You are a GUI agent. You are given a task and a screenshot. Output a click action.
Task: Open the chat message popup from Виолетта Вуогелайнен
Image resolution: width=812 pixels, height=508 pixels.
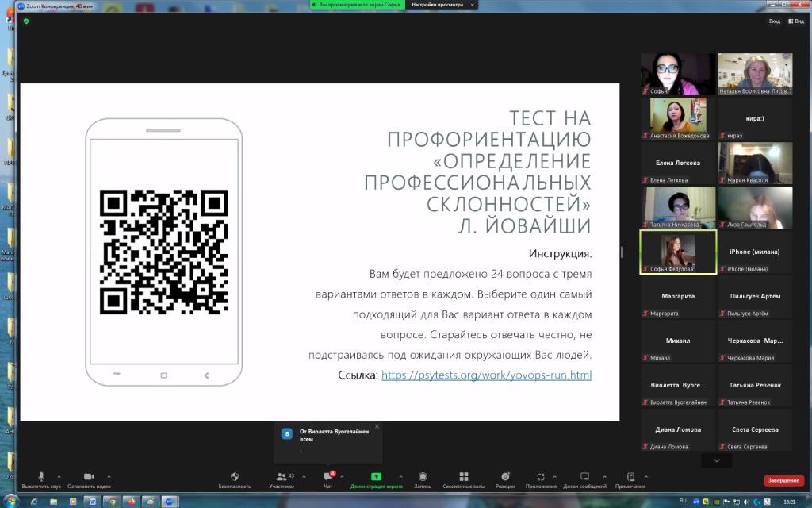328,442
